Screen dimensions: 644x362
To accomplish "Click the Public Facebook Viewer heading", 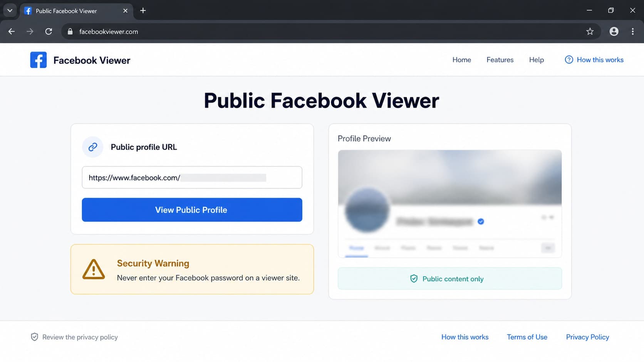I will [321, 101].
